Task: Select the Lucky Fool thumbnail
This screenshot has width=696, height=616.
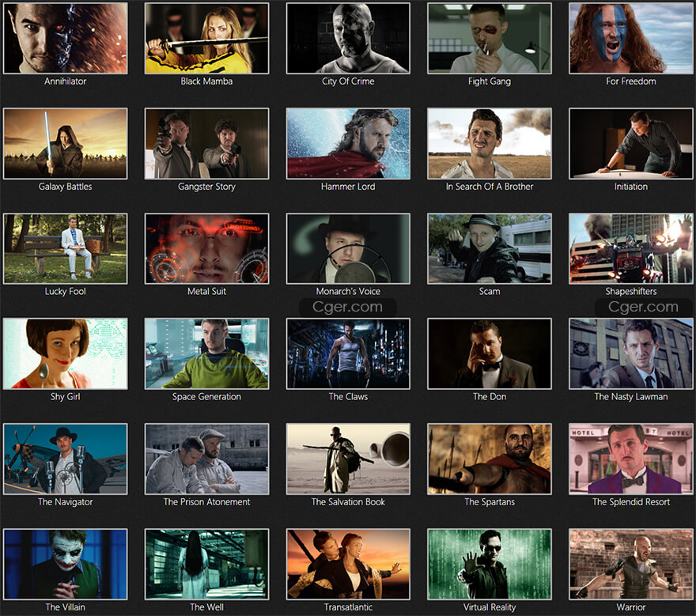Action: point(65,248)
